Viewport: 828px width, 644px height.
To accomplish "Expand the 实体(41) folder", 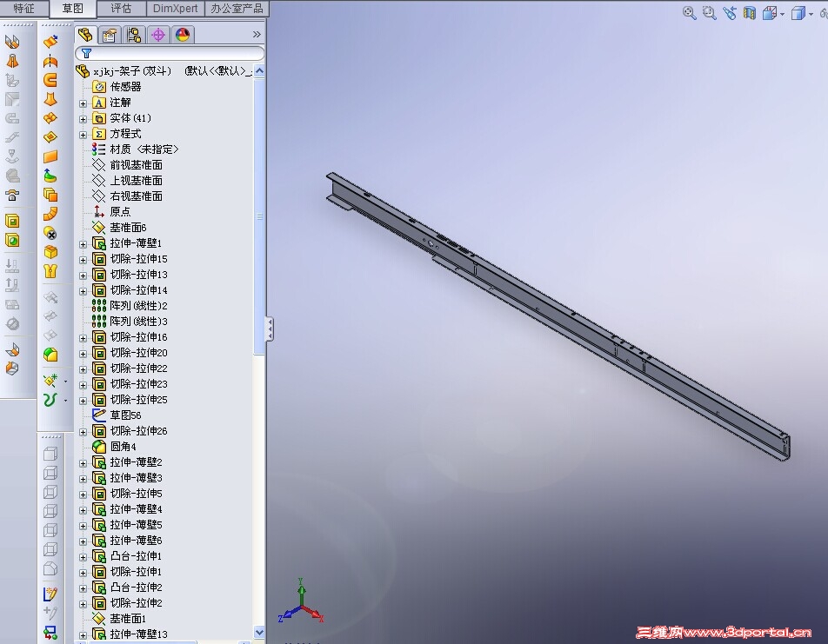I will pos(83,119).
